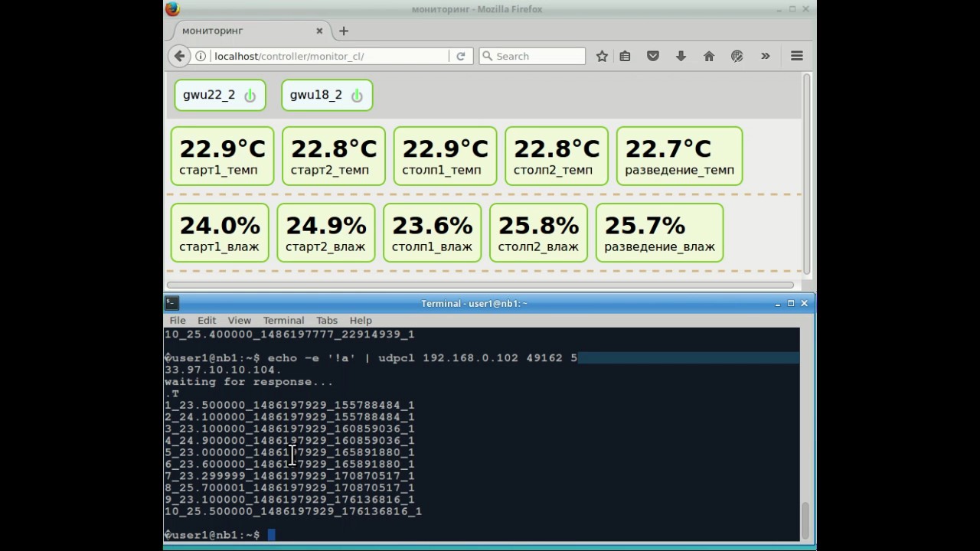Click the 'waiting for response...' terminal line
This screenshot has width=980, height=551.
[249, 381]
